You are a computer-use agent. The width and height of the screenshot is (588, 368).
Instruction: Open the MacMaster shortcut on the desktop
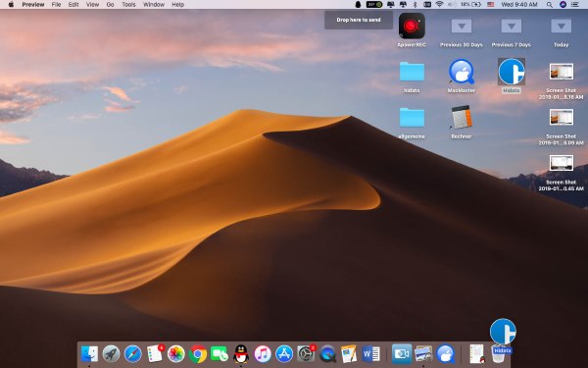point(462,72)
